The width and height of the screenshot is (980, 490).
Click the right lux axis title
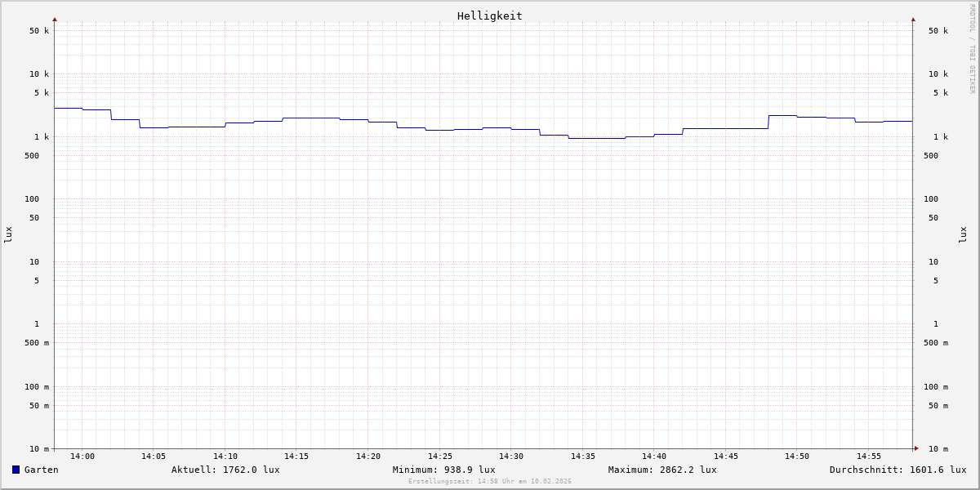pos(963,234)
